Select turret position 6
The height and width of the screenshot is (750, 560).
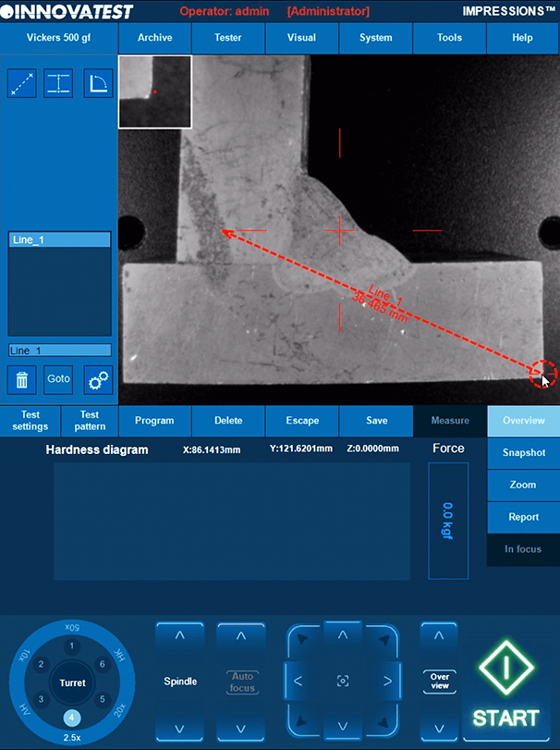click(103, 665)
